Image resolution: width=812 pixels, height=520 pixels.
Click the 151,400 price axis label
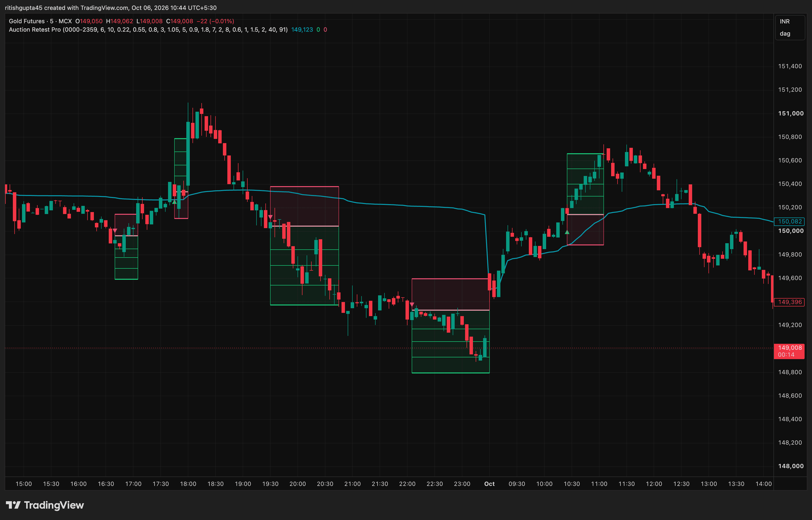click(790, 66)
